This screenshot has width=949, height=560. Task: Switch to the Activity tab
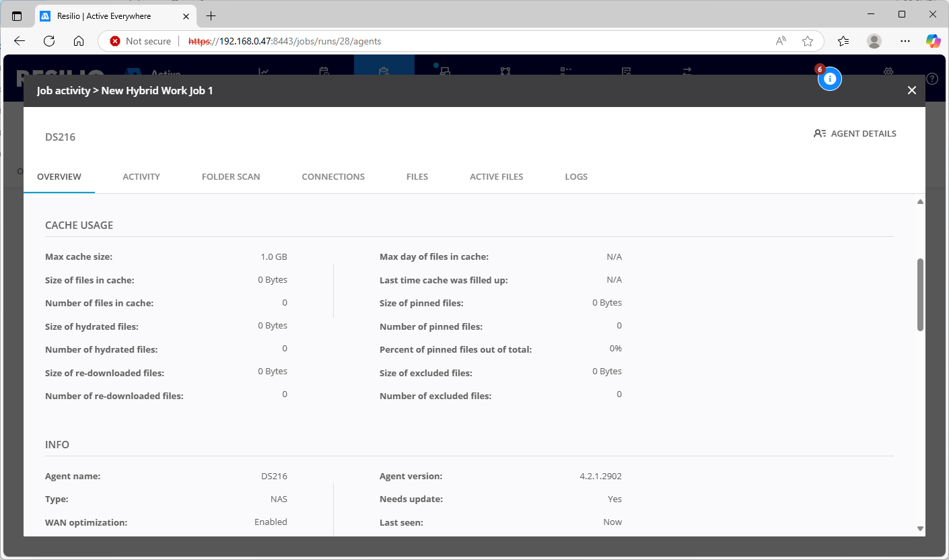pos(141,176)
